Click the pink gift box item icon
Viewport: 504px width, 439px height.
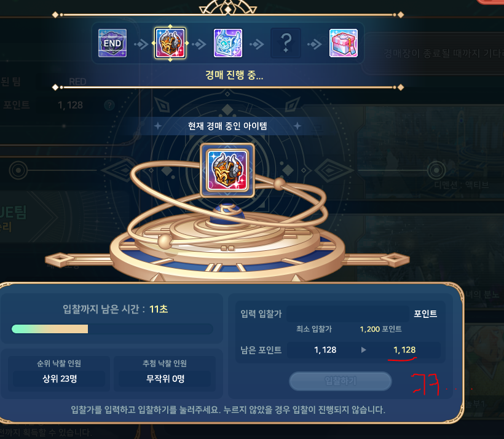coord(344,43)
